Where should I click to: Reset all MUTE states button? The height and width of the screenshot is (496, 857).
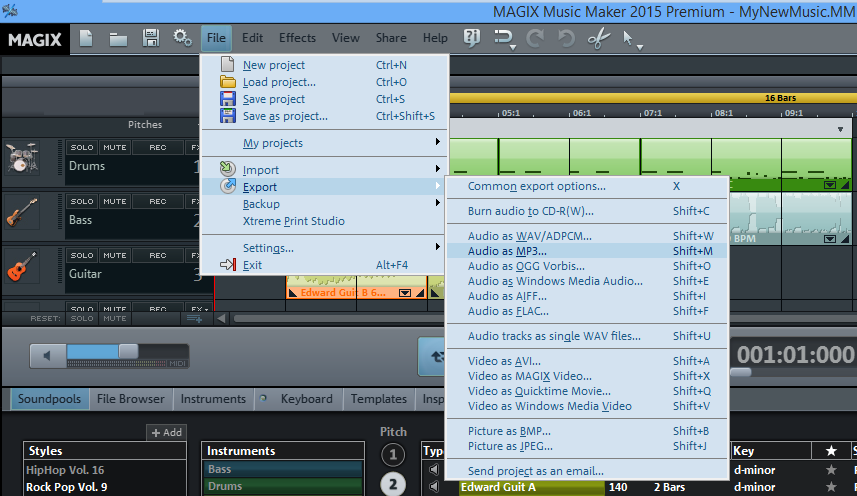[x=115, y=318]
